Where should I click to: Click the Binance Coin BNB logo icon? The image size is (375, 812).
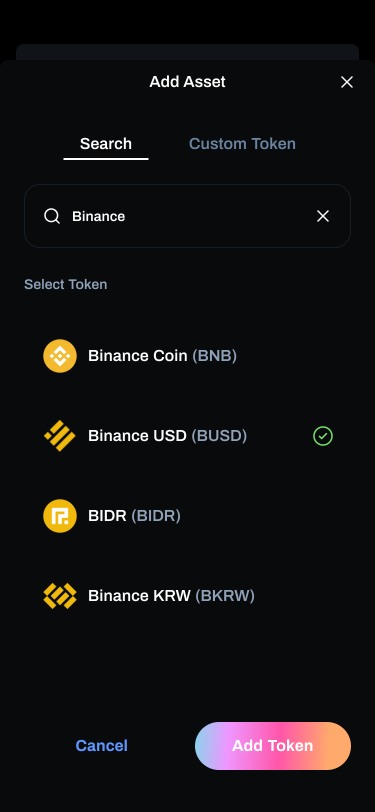[x=60, y=356]
